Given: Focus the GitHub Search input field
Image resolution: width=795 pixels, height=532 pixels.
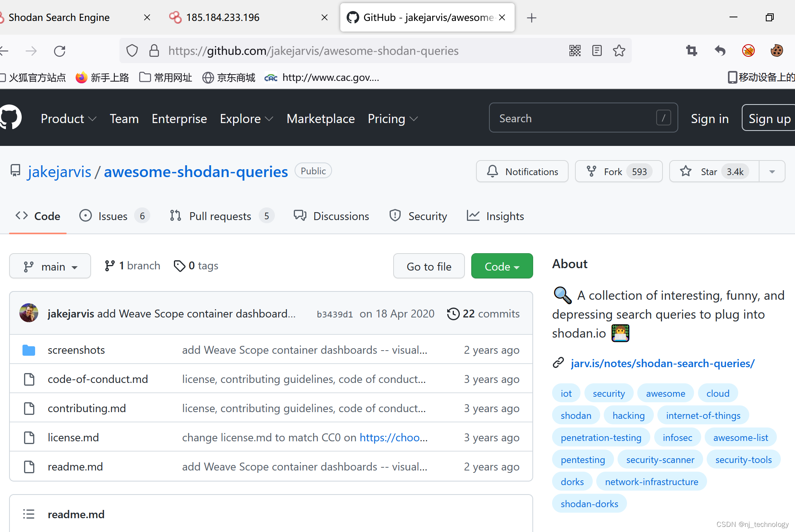Looking at the screenshot, I should click(x=583, y=118).
